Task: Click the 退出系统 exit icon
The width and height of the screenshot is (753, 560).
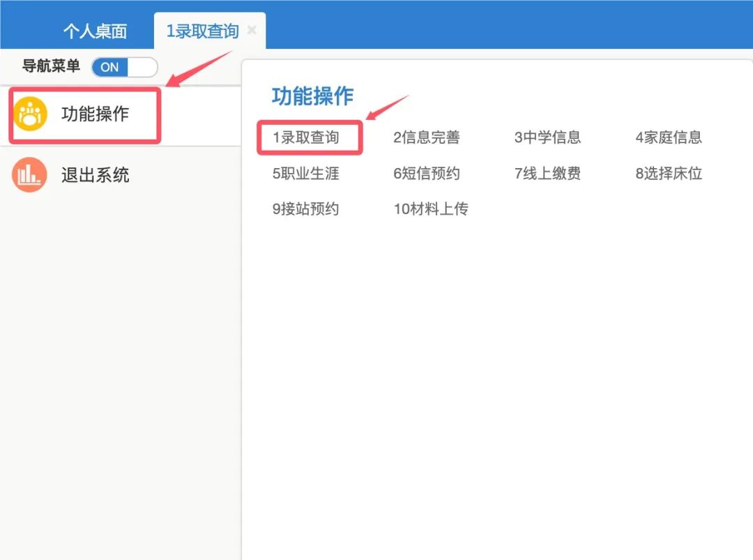Action: pos(29,174)
